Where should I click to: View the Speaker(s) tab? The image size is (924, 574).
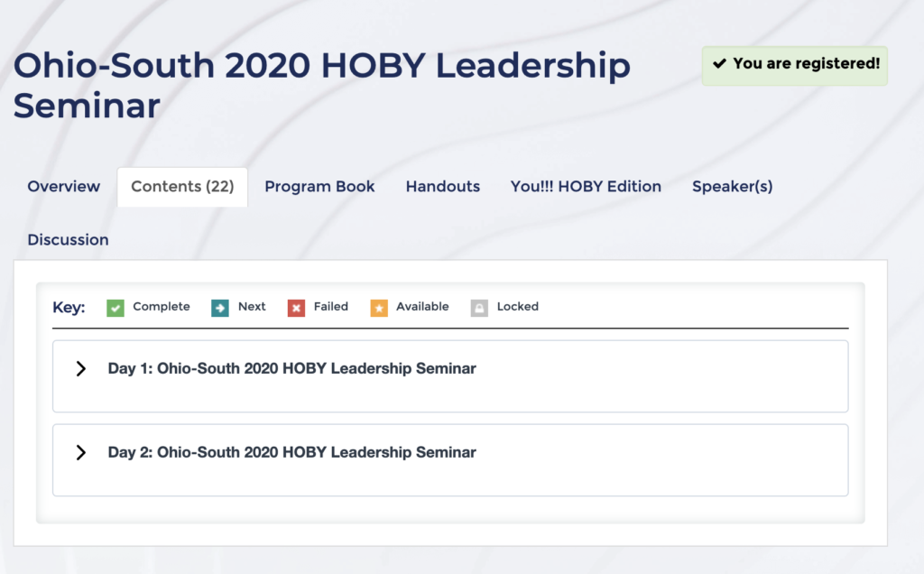[732, 186]
